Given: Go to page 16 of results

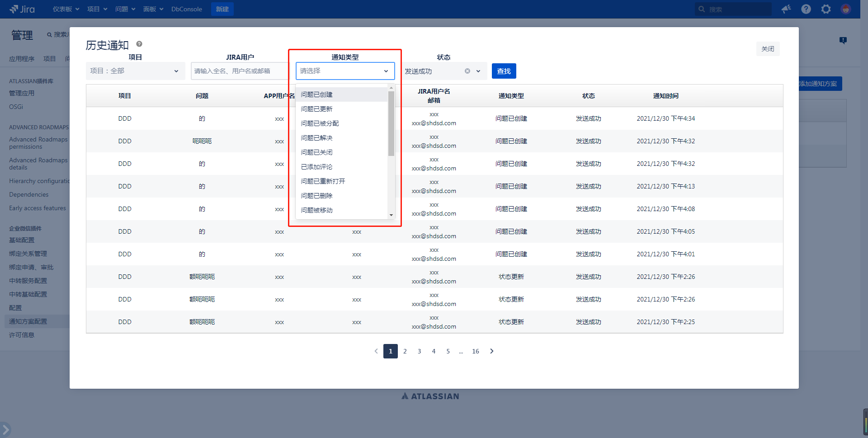Looking at the screenshot, I should [476, 351].
